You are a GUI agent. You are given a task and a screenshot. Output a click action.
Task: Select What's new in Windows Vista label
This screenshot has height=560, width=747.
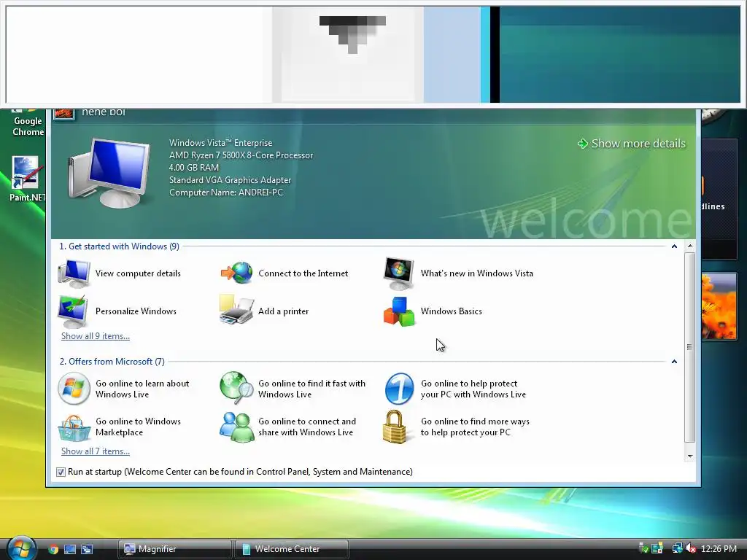(477, 273)
